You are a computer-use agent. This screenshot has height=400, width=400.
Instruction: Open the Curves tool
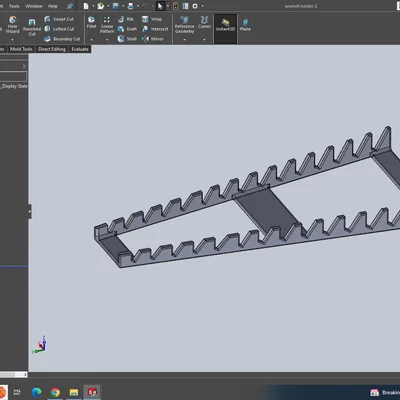click(x=204, y=22)
